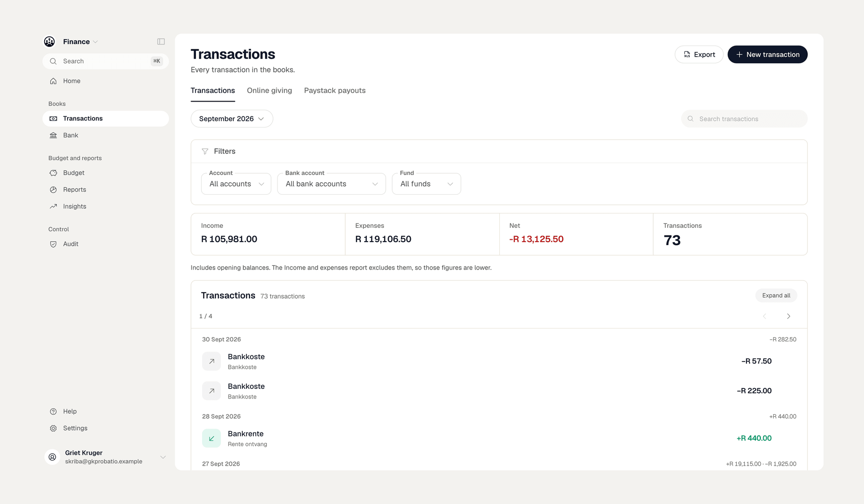Click outgoing arrow icon for R 225.00 Bankkoste
The width and height of the screenshot is (864, 504).
coord(211,391)
